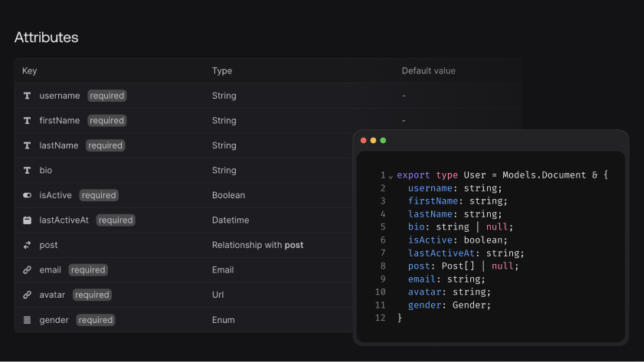This screenshot has width=644, height=362.
Task: Click the required badge next to email
Action: coord(88,270)
